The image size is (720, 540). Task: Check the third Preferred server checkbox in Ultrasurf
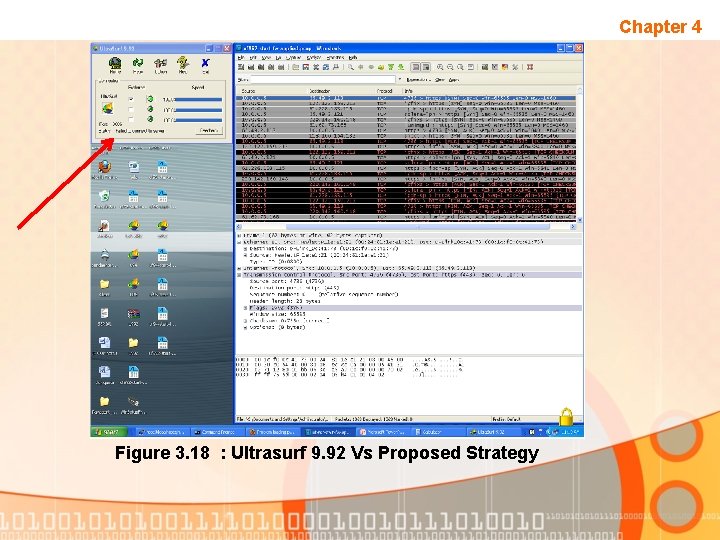[x=131, y=119]
